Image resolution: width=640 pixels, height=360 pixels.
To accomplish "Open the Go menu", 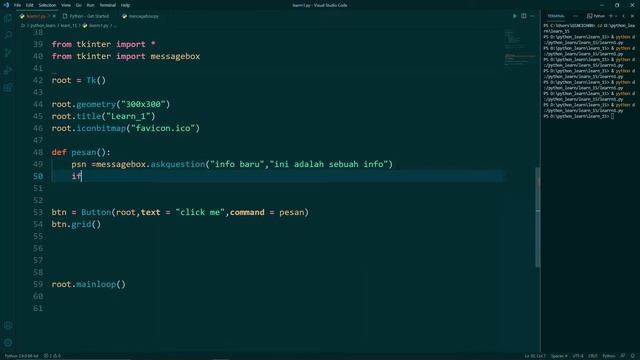I will coord(78,5).
